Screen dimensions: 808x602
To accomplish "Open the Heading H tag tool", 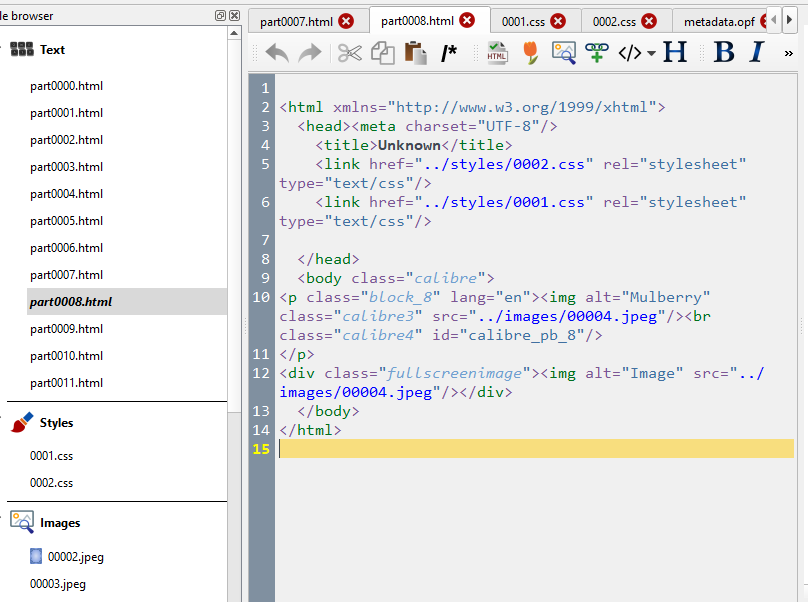I will click(x=676, y=53).
